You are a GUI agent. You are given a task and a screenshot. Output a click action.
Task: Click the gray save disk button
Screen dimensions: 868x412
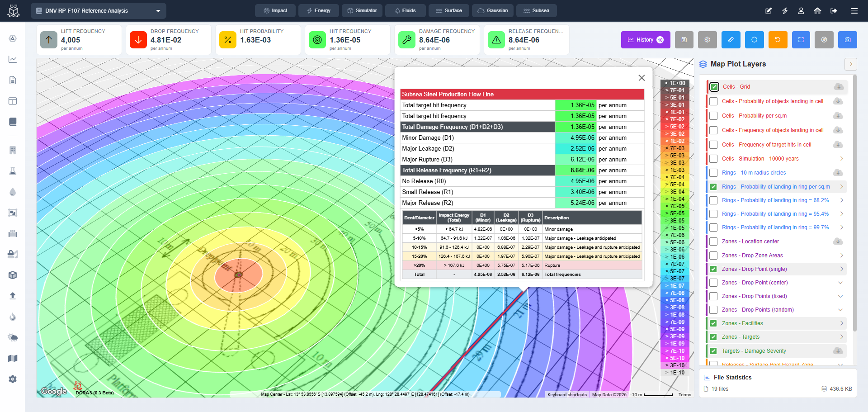click(684, 40)
